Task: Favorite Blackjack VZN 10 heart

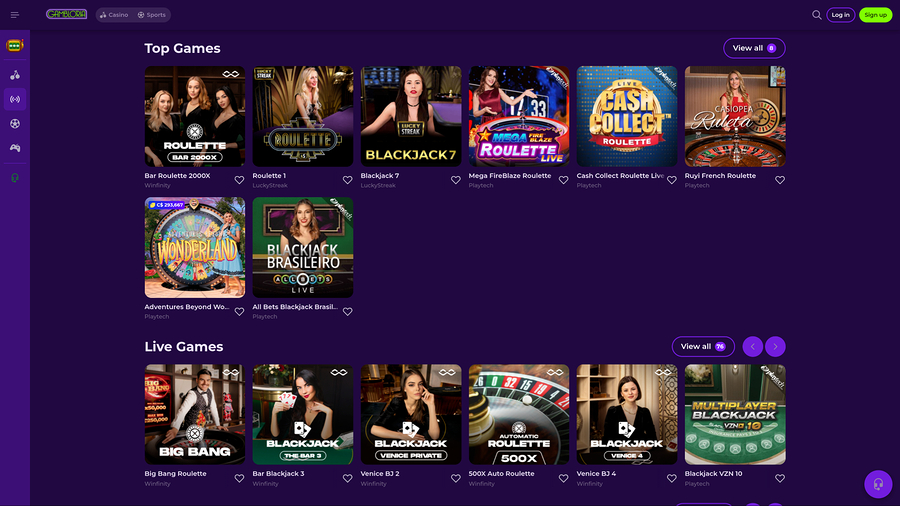Action: [780, 478]
